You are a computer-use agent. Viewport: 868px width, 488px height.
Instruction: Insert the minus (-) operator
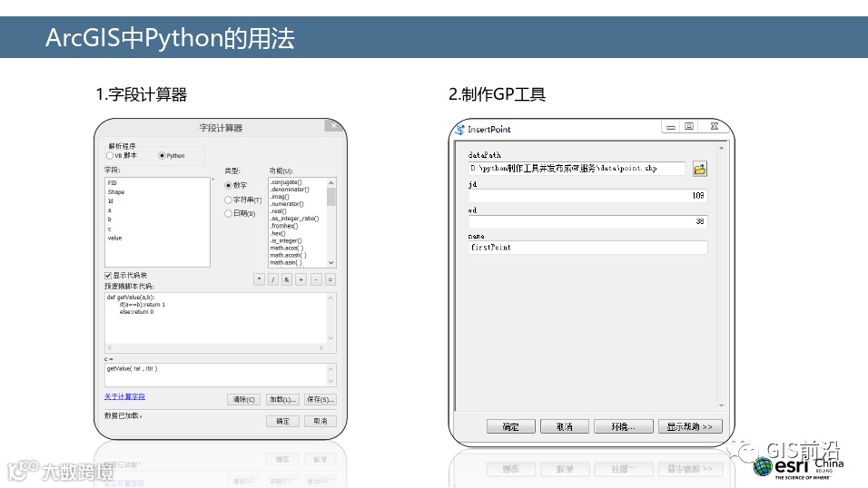click(x=316, y=280)
